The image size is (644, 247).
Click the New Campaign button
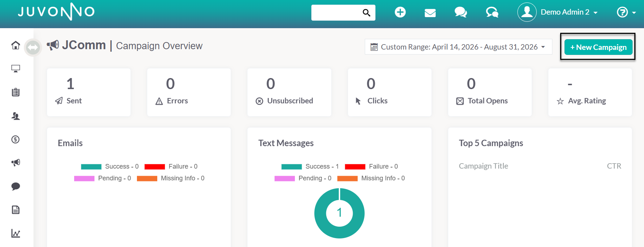click(x=598, y=47)
